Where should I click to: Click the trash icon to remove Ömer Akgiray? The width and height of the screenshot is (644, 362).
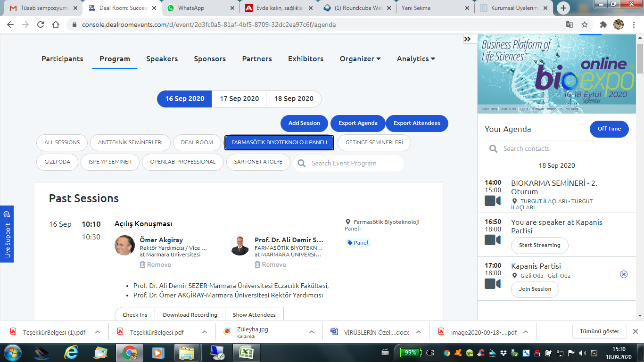click(142, 264)
